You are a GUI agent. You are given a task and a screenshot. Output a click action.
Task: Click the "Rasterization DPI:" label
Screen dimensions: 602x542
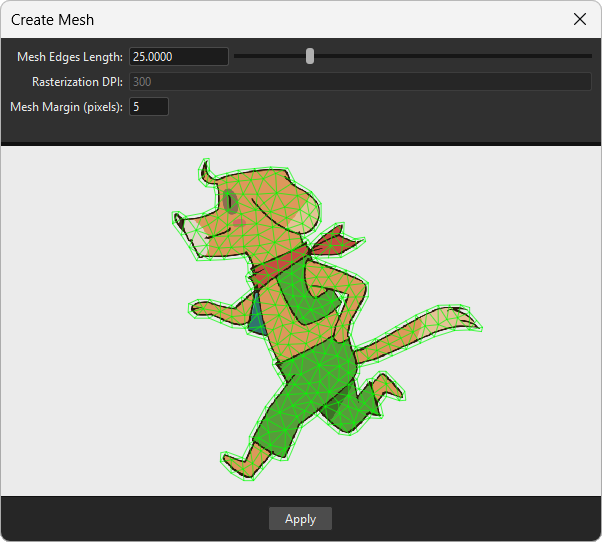tap(78, 82)
